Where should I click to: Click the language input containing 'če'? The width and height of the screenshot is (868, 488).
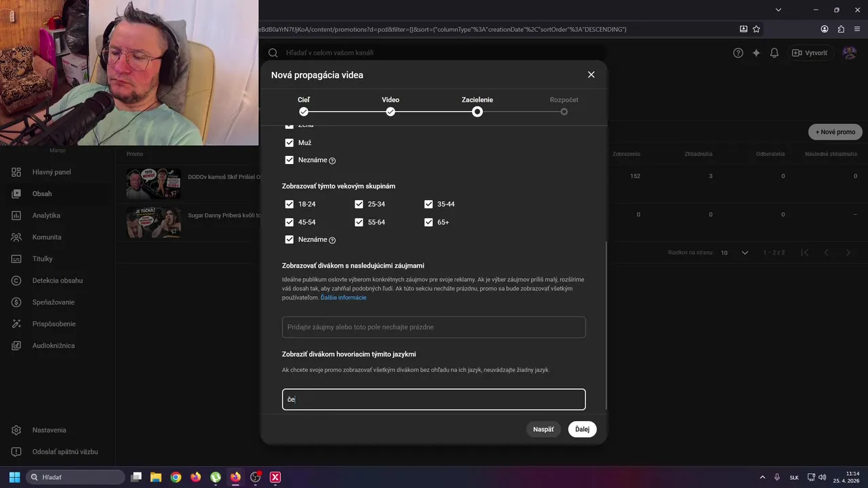coord(434,399)
